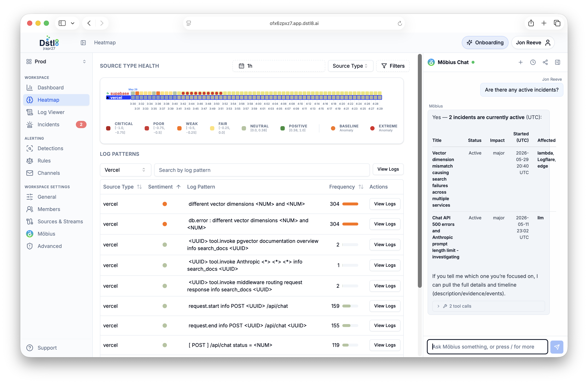View logs for request.start row
Viewport: 588px width, 384px height.
tap(385, 306)
